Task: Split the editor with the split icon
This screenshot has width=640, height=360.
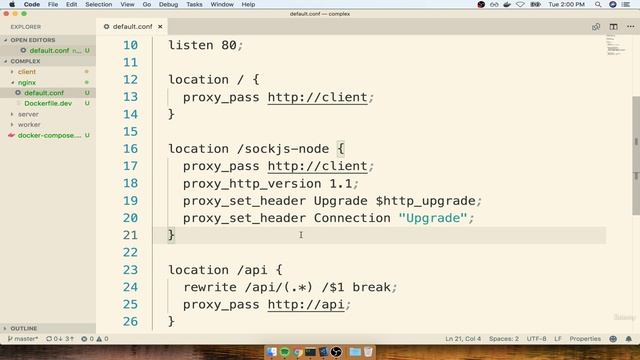Action: point(613,27)
